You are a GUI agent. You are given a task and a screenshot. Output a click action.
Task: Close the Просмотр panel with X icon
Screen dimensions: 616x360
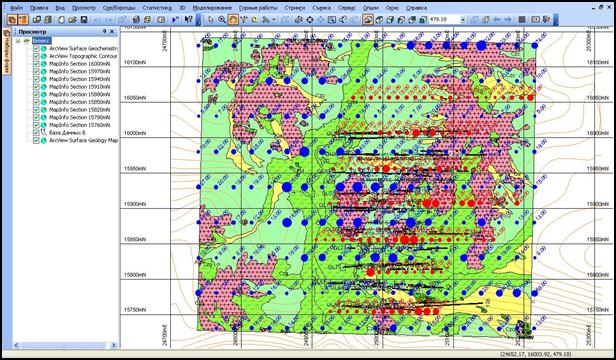click(x=112, y=31)
